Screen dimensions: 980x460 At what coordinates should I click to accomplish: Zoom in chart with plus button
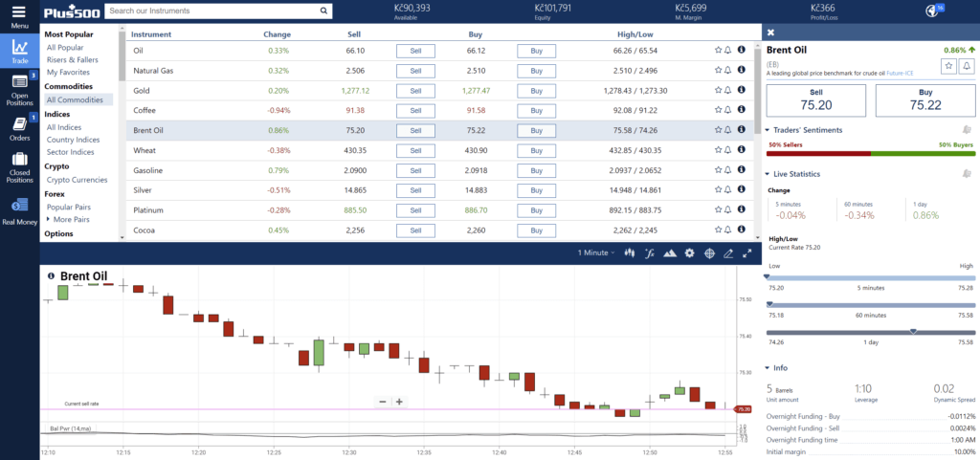[x=399, y=402]
